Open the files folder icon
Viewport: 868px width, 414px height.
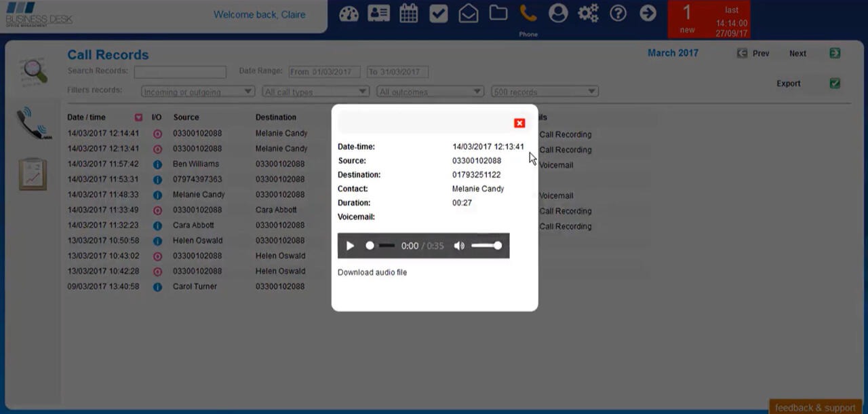point(498,14)
